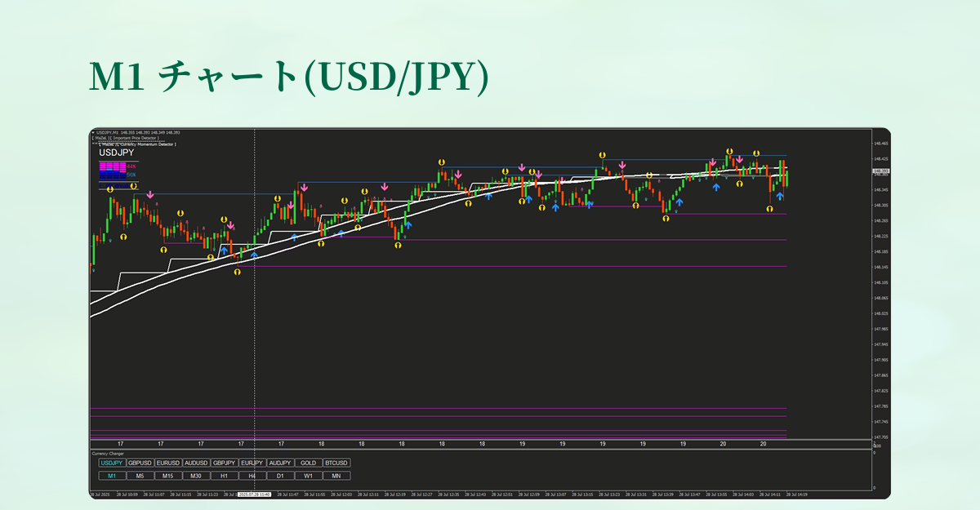Select the MN monthly timeframe
The width and height of the screenshot is (980, 510).
336,476
